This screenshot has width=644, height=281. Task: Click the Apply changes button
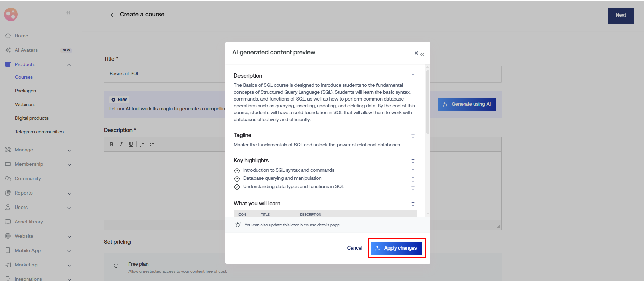tap(396, 248)
